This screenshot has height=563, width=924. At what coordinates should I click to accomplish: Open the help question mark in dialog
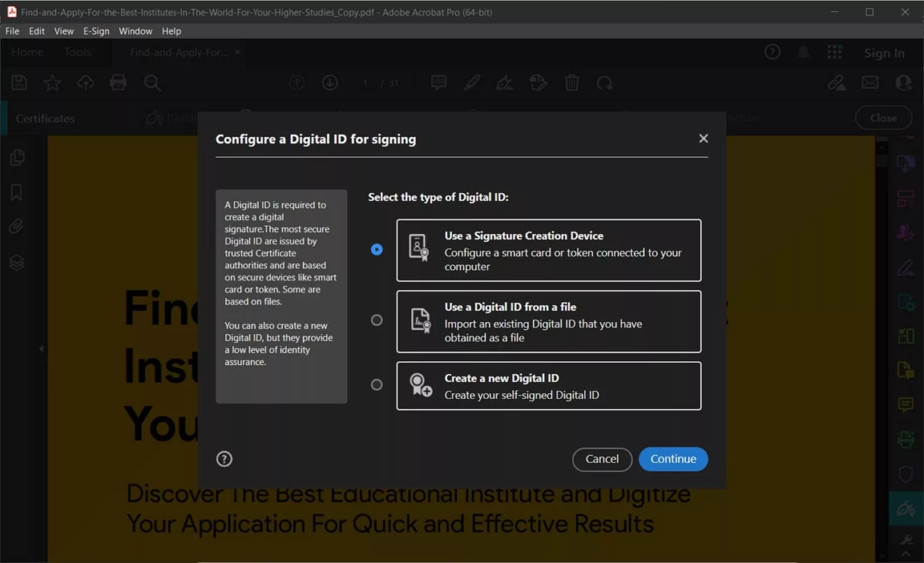224,459
